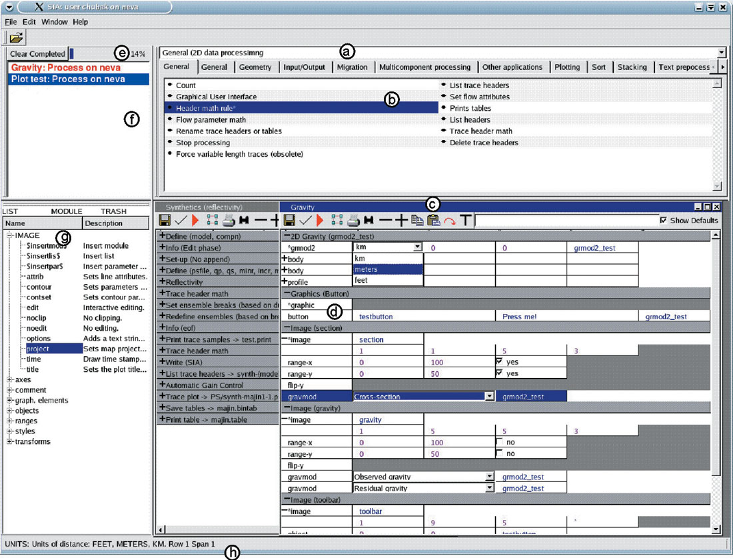This screenshot has width=733, height=560.
Task: Click the minus icon in Gravity toolbar
Action: [x=386, y=220]
